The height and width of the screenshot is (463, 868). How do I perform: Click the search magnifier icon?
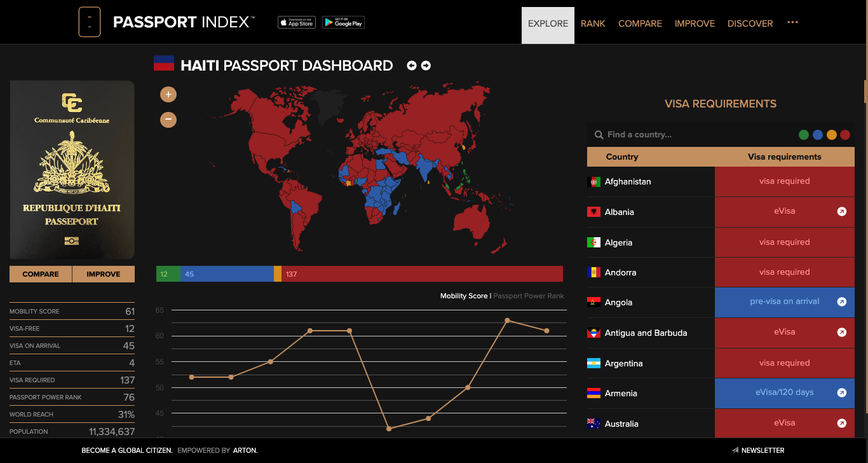point(599,135)
